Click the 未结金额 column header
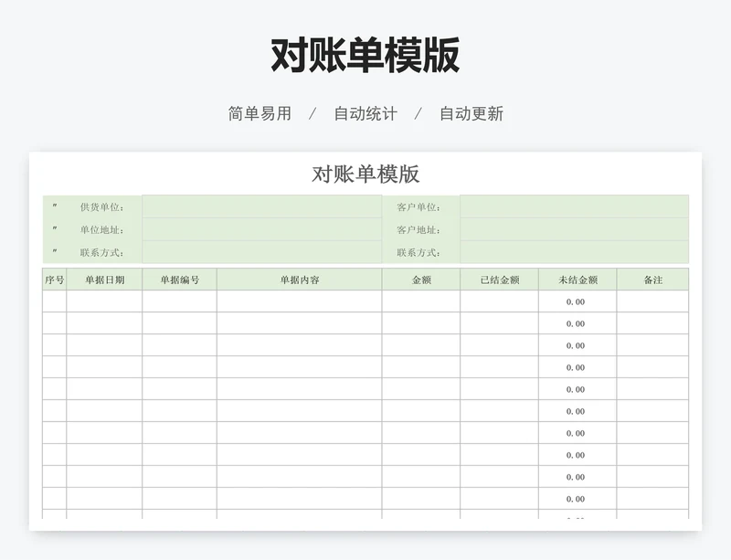731x560 pixels. 577,280
